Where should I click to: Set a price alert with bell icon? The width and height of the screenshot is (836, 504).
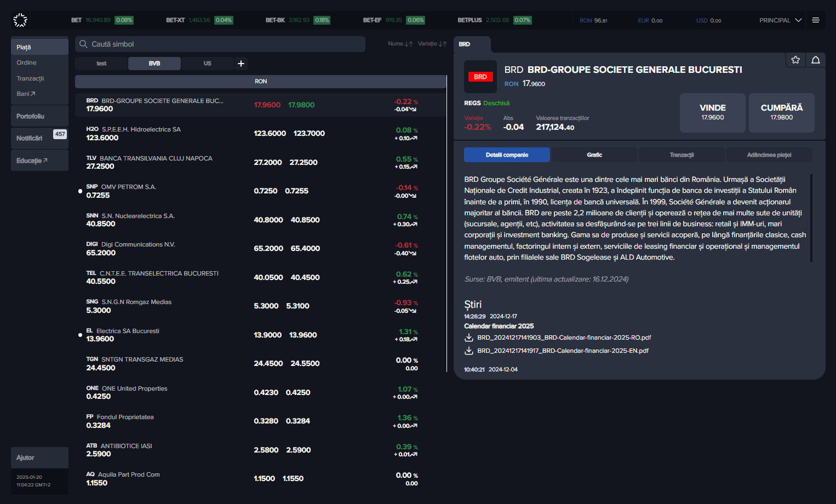point(816,60)
